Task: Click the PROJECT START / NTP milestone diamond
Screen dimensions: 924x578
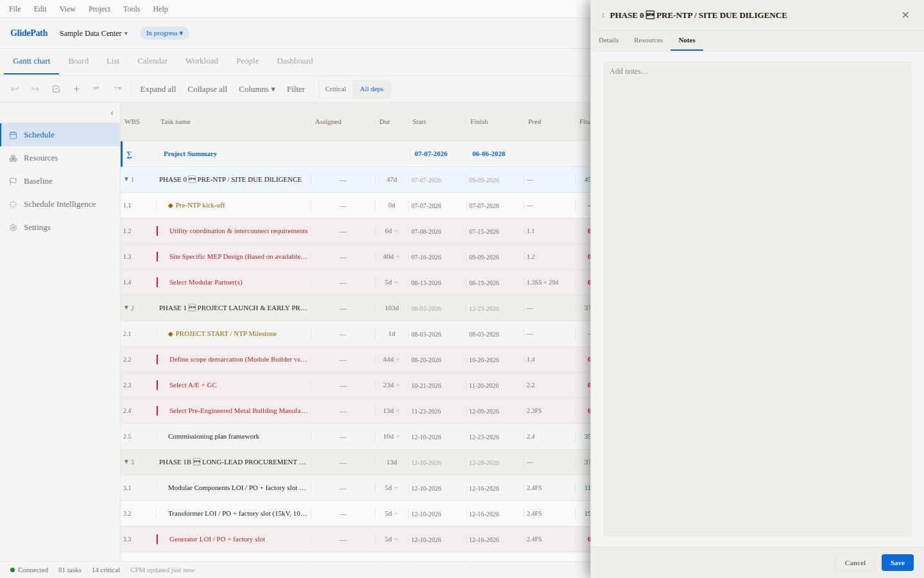Action: pyautogui.click(x=171, y=334)
